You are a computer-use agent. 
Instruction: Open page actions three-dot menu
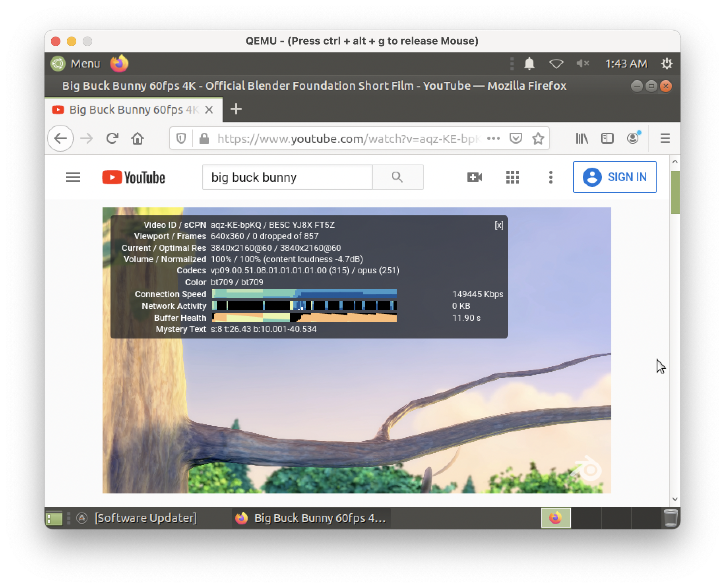tap(494, 139)
